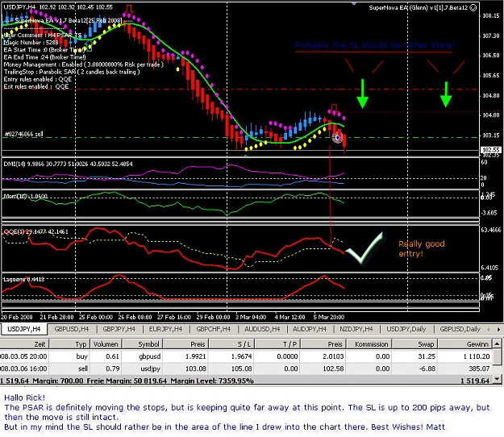Click the 1 110.20 profit cell

pyautogui.click(x=477, y=356)
